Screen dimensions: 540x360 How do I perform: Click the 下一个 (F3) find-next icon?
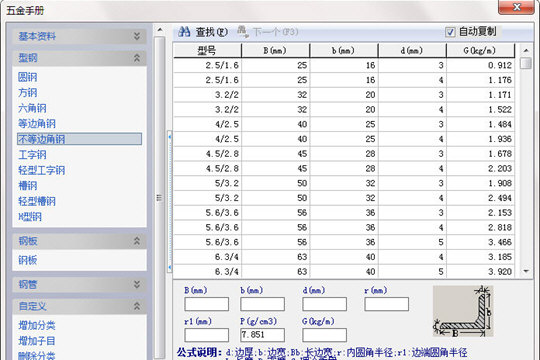pyautogui.click(x=243, y=32)
